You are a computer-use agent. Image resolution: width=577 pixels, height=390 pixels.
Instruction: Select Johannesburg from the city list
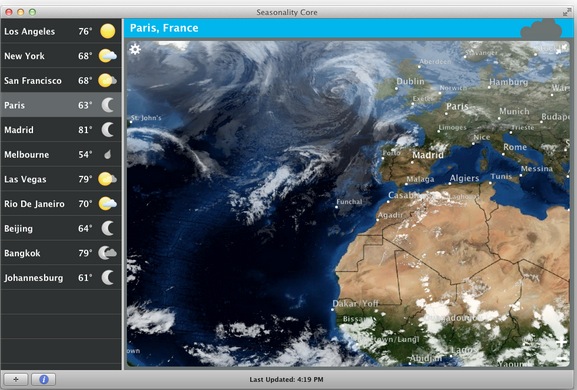61,278
